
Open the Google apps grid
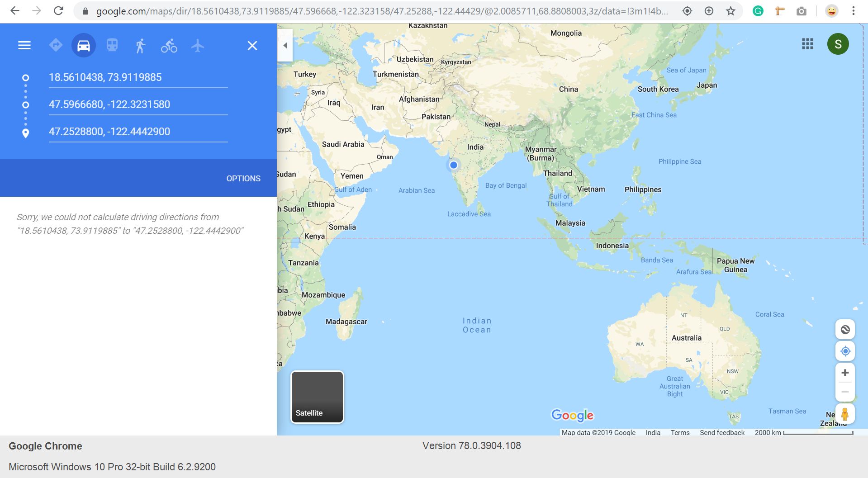pyautogui.click(x=807, y=44)
